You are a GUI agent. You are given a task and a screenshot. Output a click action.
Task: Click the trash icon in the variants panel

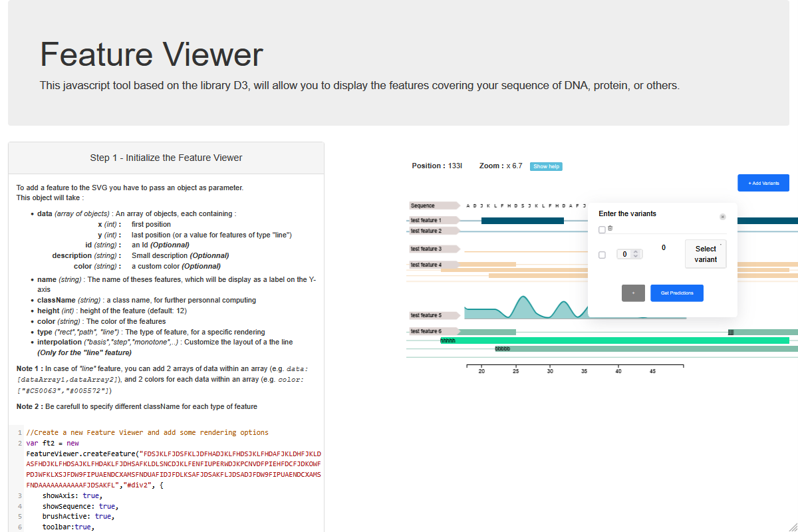click(610, 228)
